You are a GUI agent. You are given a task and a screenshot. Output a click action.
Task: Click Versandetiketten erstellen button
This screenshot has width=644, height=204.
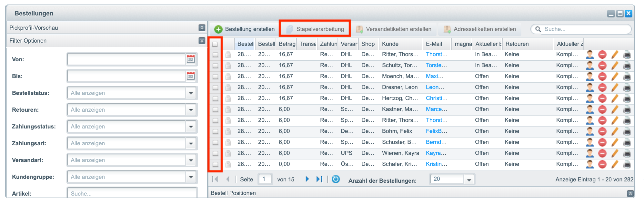point(394,29)
